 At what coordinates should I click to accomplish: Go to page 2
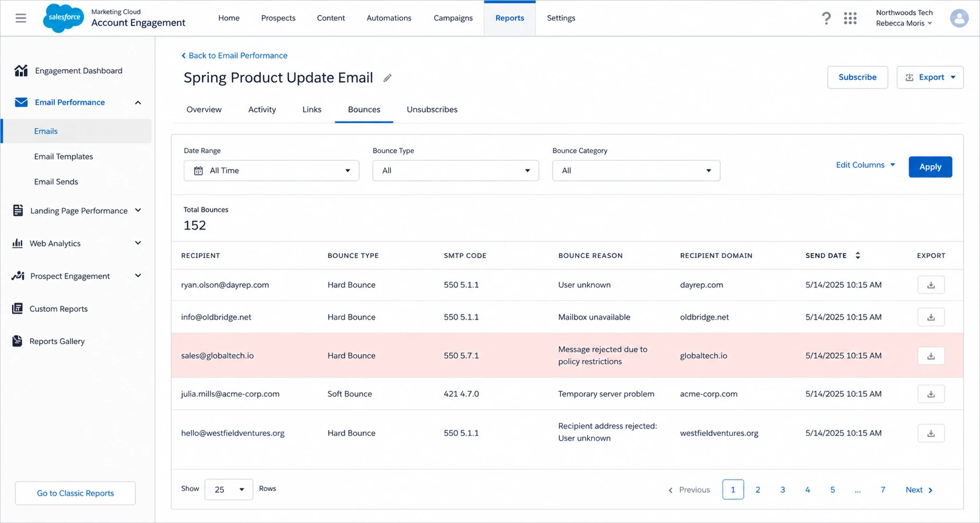[x=757, y=490]
